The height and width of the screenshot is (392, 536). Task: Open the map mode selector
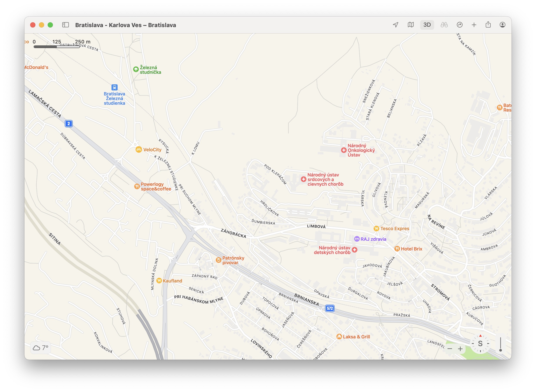411,25
